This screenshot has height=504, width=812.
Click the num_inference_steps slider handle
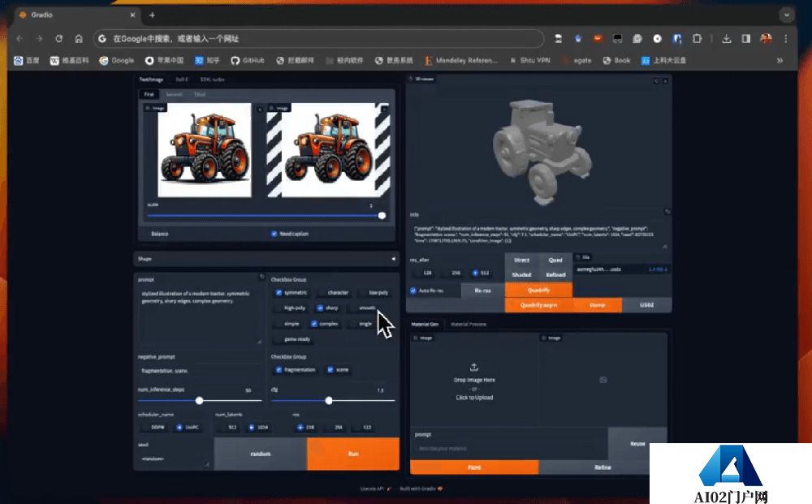point(200,400)
